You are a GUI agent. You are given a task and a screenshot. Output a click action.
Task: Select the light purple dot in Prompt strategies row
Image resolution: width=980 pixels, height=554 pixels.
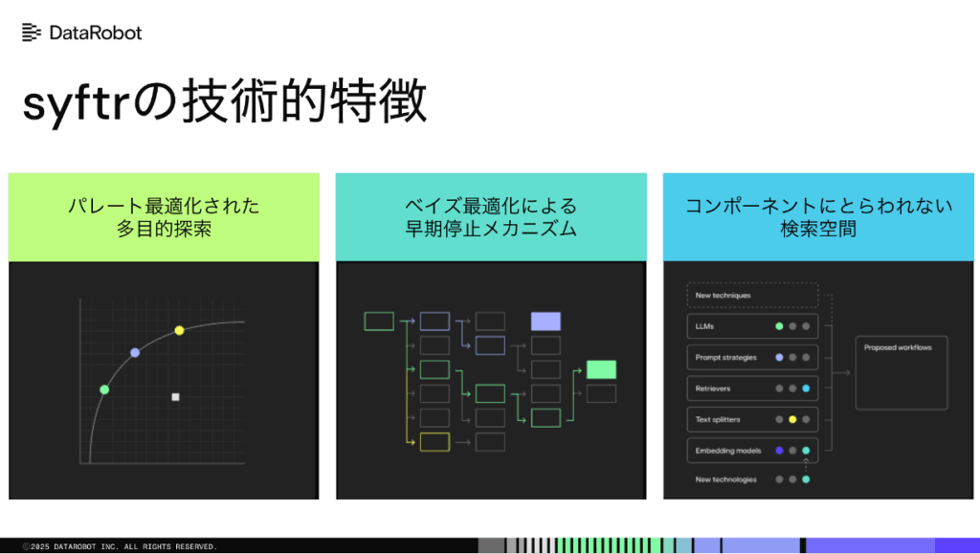pyautogui.click(x=779, y=357)
